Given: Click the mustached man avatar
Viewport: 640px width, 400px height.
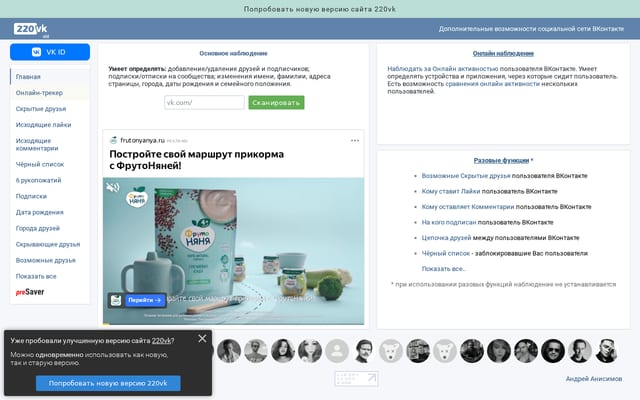Looking at the screenshot, I should (x=364, y=351).
